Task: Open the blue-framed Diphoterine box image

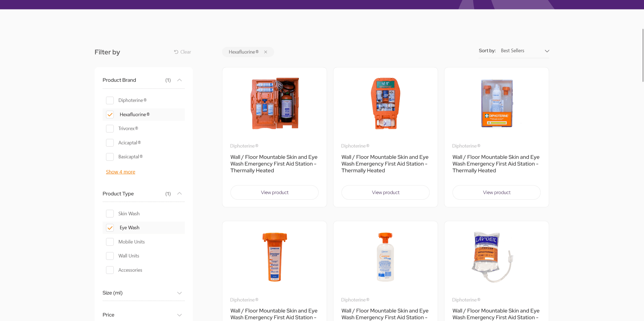Action: coord(497,103)
